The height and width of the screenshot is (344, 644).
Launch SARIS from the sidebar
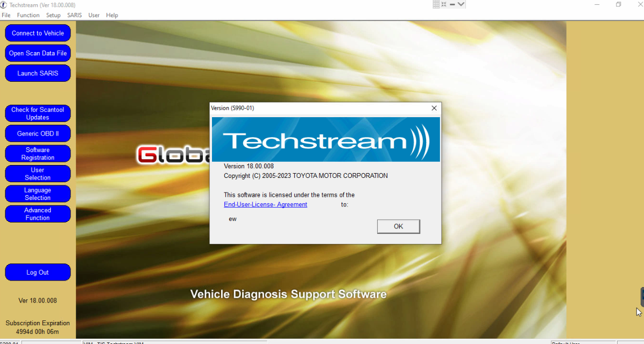38,73
